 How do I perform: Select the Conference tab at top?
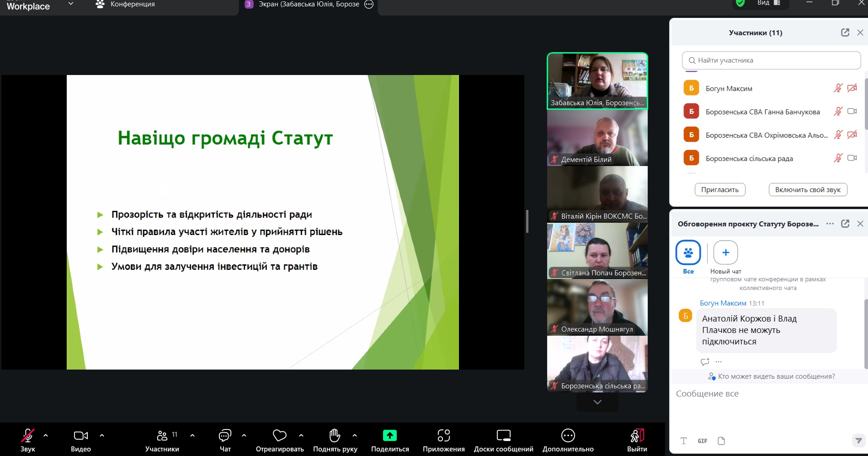[126, 5]
